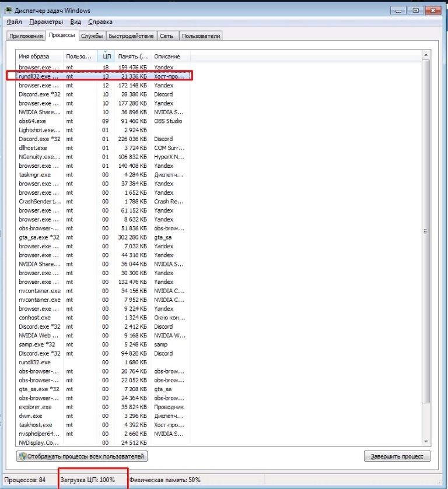
Task: Open the Пользователи tab
Action: pos(201,36)
